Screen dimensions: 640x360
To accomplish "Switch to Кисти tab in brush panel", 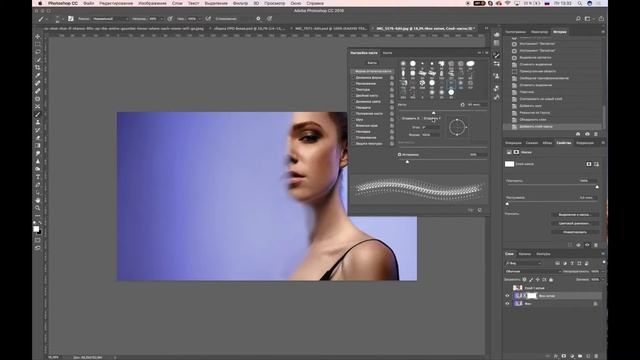I will click(387, 53).
